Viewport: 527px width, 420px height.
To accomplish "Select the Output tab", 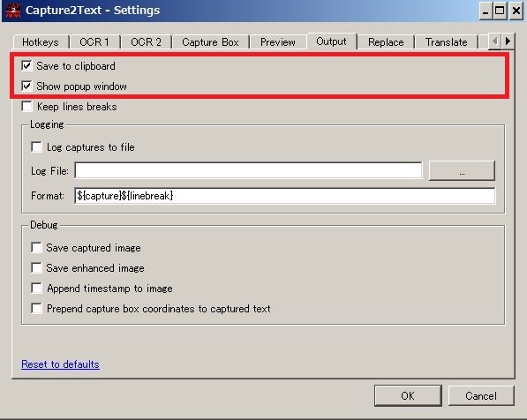I will [x=331, y=41].
